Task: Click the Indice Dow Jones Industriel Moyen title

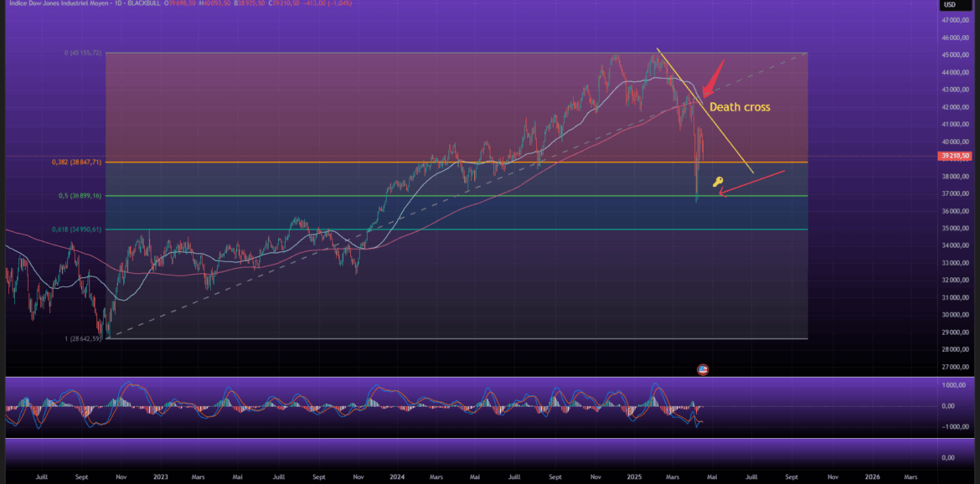Action: coord(51,5)
